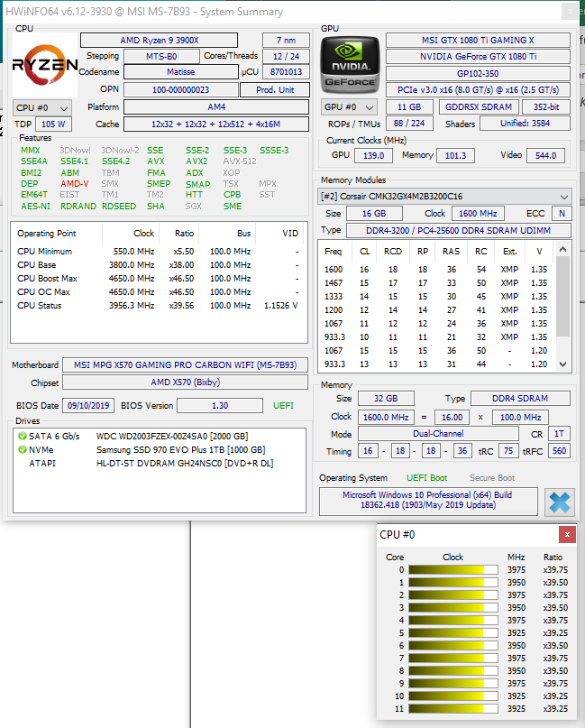Click the Video clock 544.0 value
The height and width of the screenshot is (728, 585).
[x=545, y=155]
